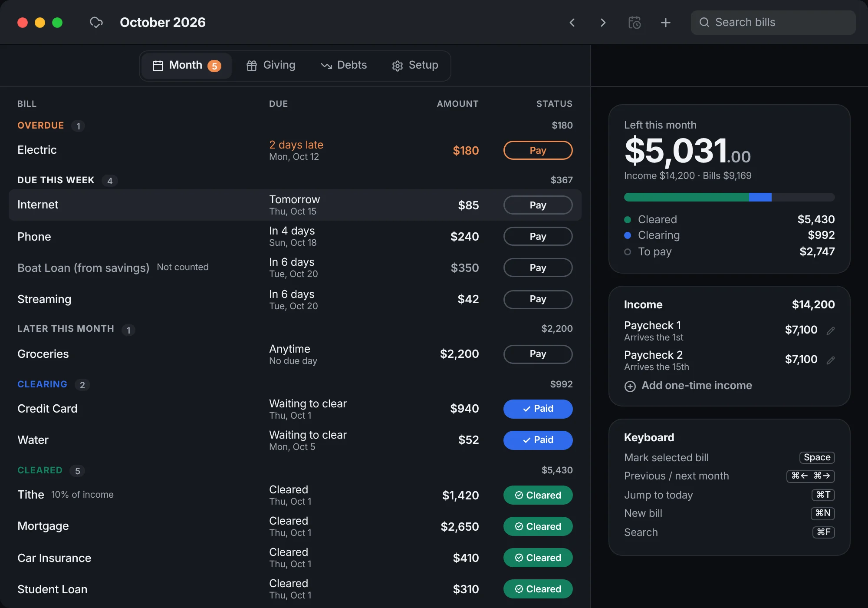
Task: Click the LATER THIS MONTH header
Action: [66, 329]
